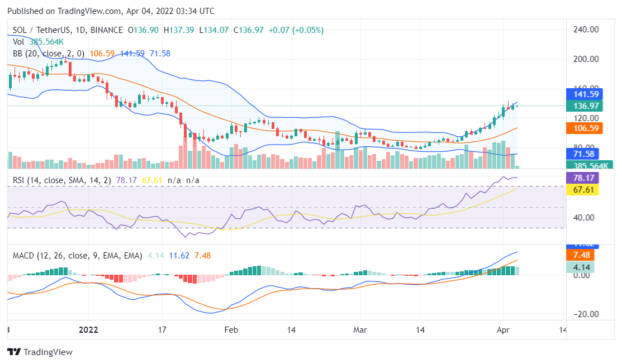Click the Feb label on the time axis
The width and height of the screenshot is (622, 364).
(x=230, y=330)
